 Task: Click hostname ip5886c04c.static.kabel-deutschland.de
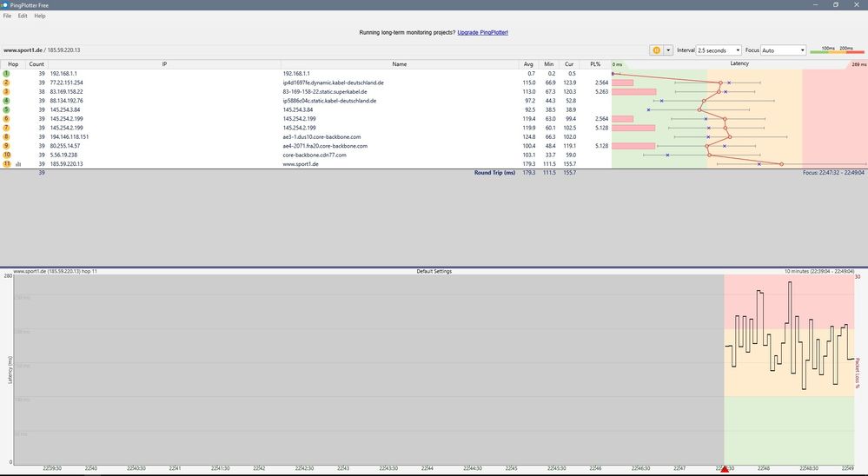coord(329,101)
